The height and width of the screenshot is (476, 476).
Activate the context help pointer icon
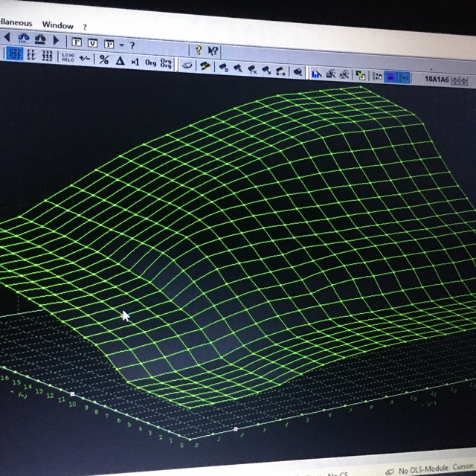click(213, 51)
